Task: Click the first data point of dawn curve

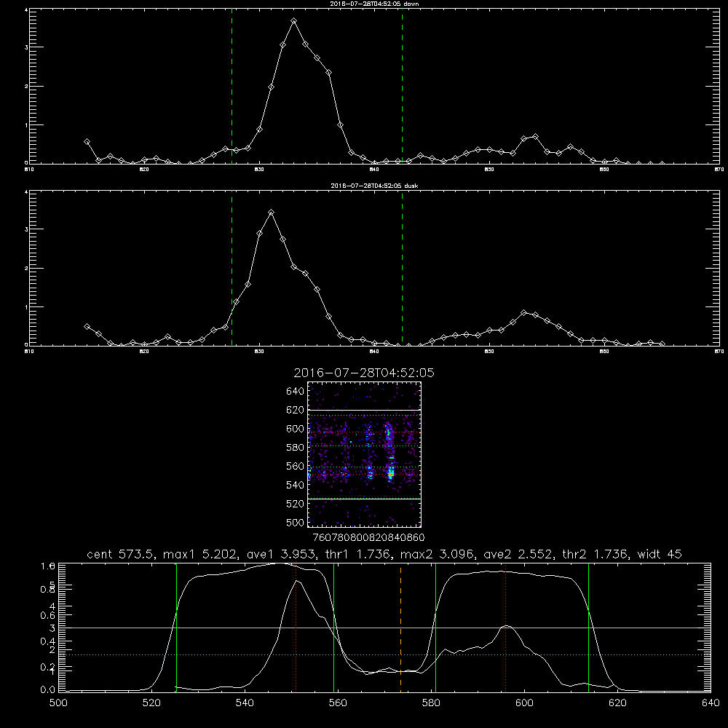Action: 87,142
